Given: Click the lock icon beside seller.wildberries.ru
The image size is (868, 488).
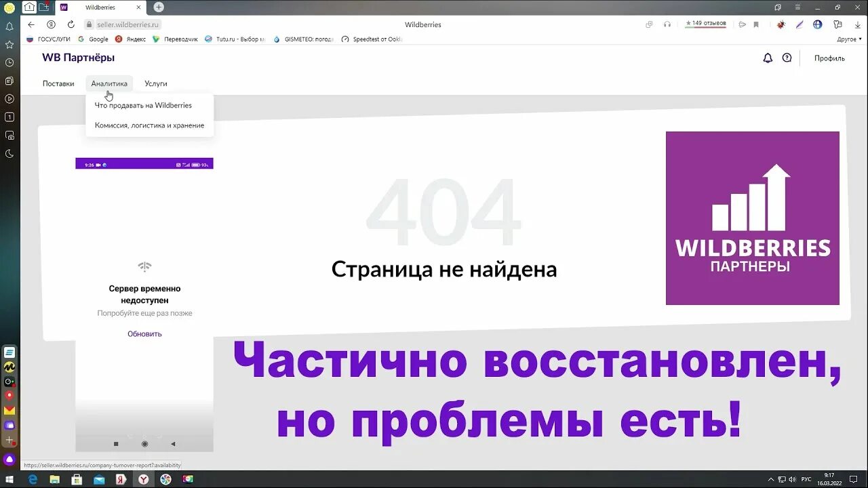Looking at the screenshot, I should tap(88, 24).
